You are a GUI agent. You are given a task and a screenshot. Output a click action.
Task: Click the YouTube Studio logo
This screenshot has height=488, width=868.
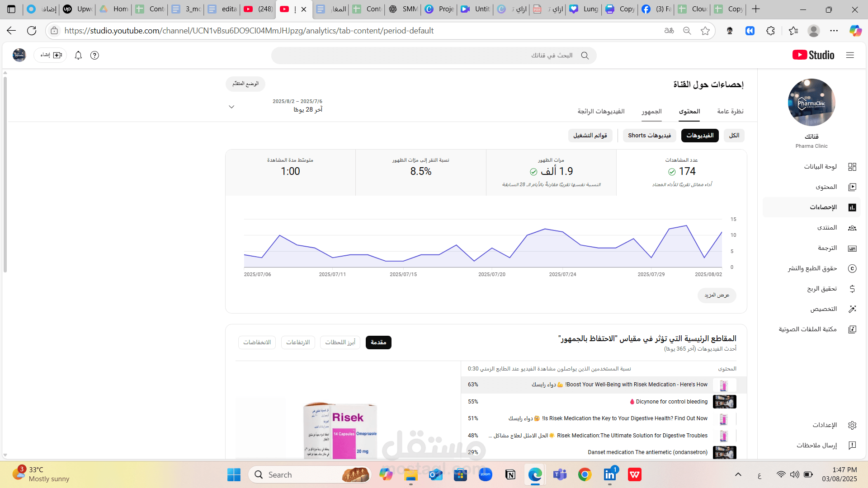tap(813, 55)
